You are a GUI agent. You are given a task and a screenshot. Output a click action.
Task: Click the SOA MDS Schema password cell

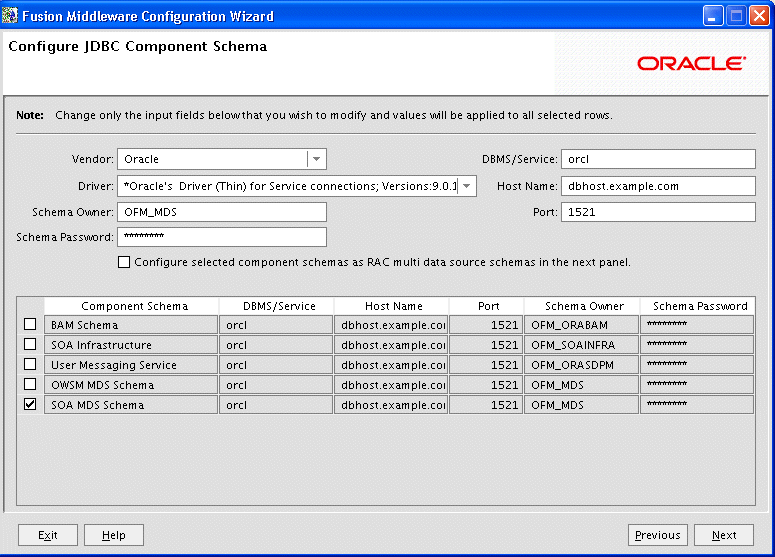697,405
